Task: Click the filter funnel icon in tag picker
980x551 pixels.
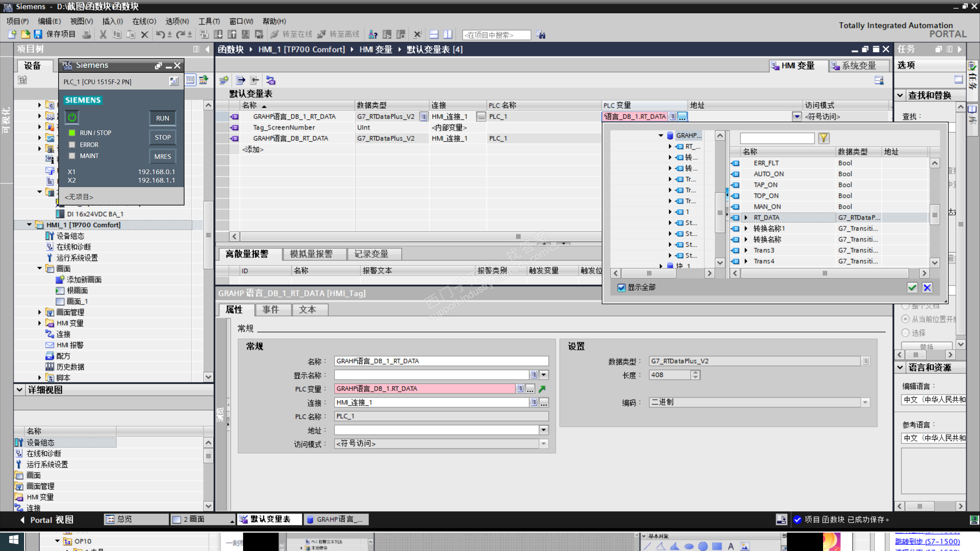Action: click(x=823, y=138)
